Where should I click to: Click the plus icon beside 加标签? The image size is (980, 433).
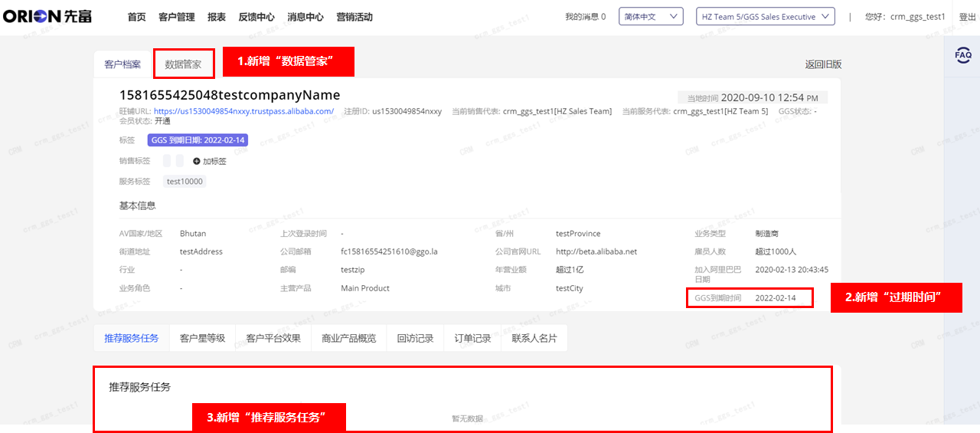click(197, 161)
